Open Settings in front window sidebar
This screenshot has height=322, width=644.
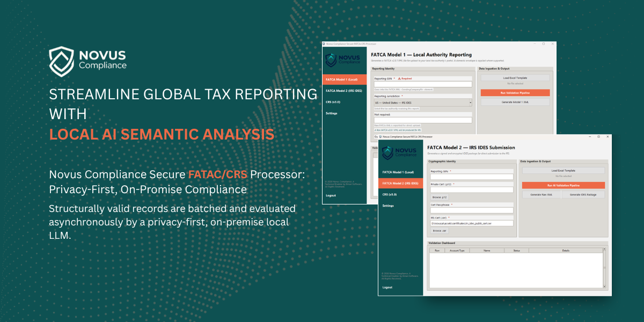(x=401, y=206)
